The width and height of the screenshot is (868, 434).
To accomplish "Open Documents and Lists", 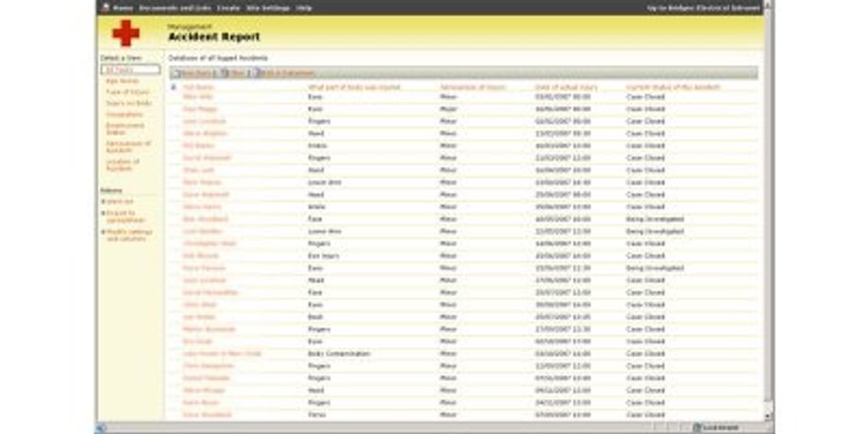I will (175, 8).
